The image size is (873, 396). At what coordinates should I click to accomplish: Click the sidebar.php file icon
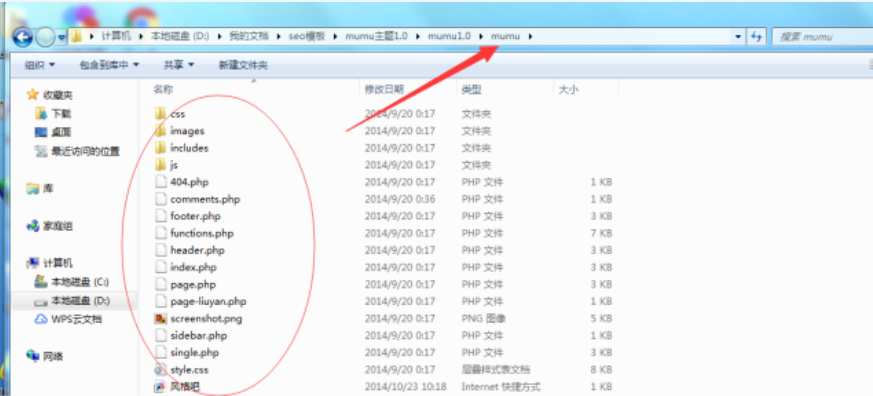tap(160, 335)
